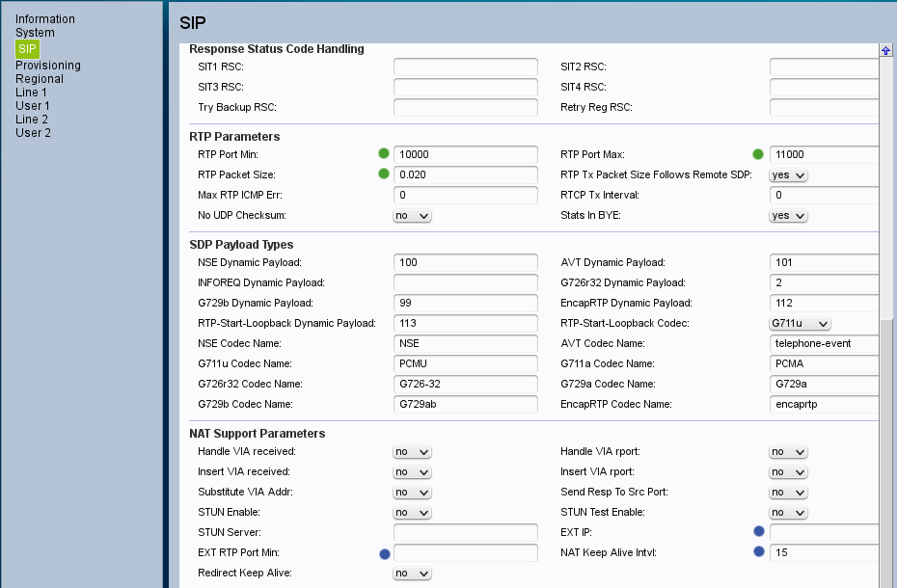Click green indicator next to RTP Packet Size

384,174
